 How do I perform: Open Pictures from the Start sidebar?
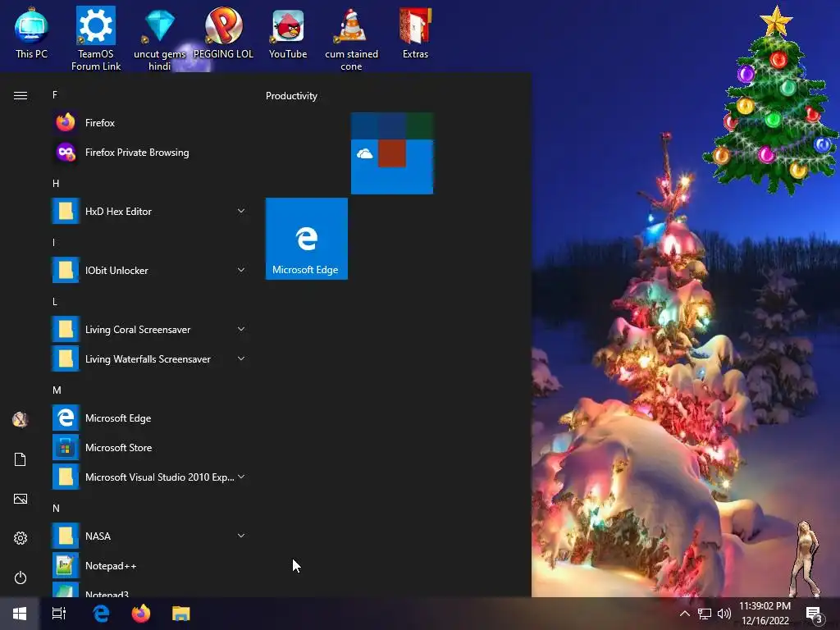(x=21, y=499)
